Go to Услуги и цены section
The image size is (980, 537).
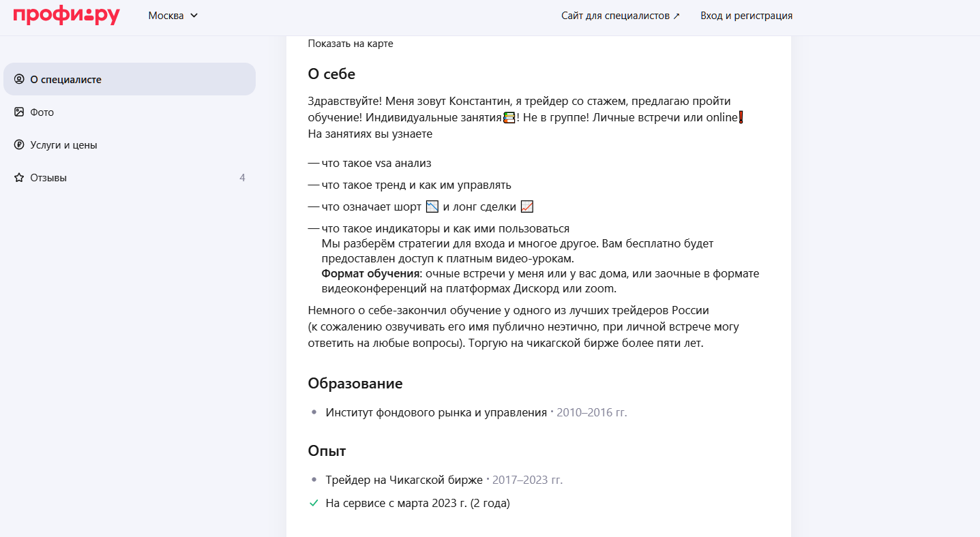point(63,145)
